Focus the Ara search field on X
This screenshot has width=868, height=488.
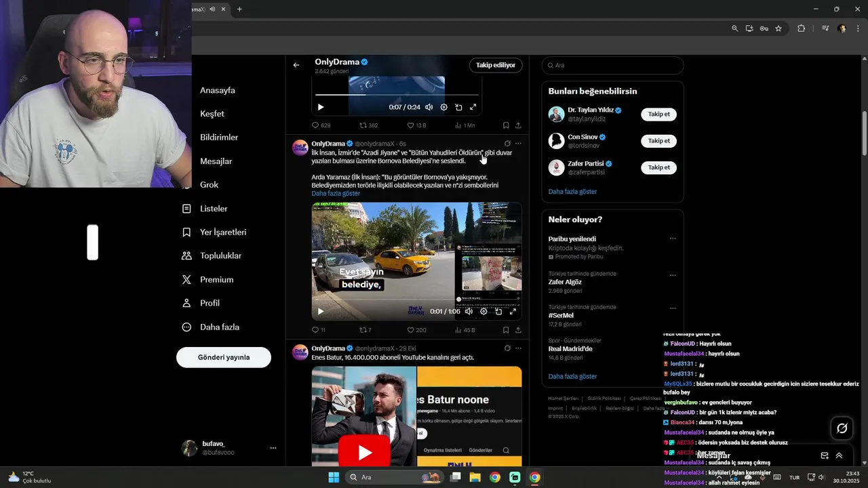tap(612, 65)
